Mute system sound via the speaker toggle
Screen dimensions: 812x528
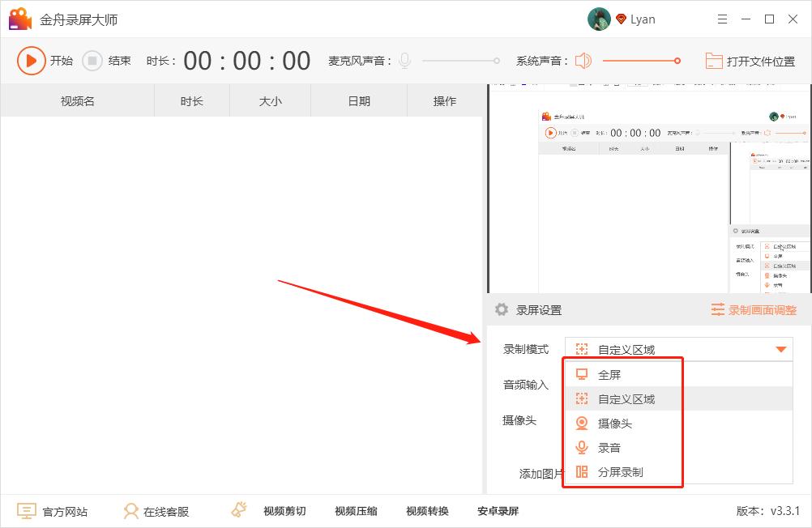point(583,60)
